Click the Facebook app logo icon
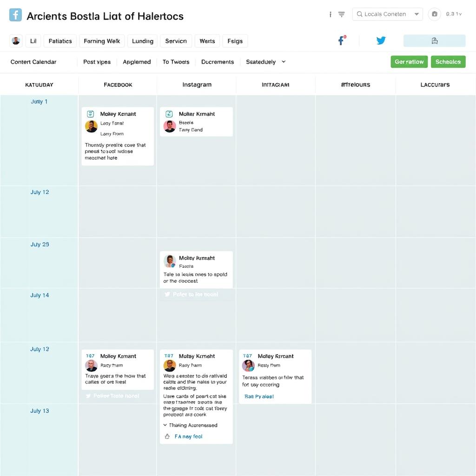Screen dimensions: 476x476 coord(15,15)
